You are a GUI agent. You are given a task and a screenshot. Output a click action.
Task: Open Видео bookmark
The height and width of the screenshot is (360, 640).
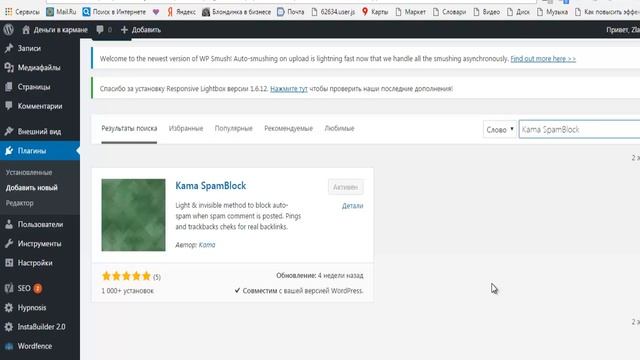click(486, 12)
